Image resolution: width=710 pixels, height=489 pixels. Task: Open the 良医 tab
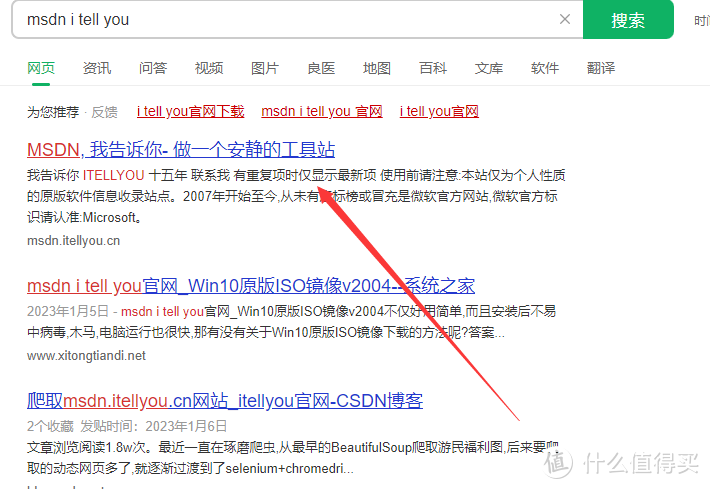point(321,68)
